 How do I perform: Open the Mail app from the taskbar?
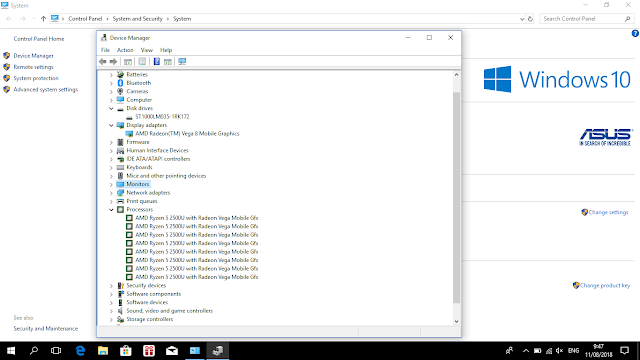tap(172, 351)
